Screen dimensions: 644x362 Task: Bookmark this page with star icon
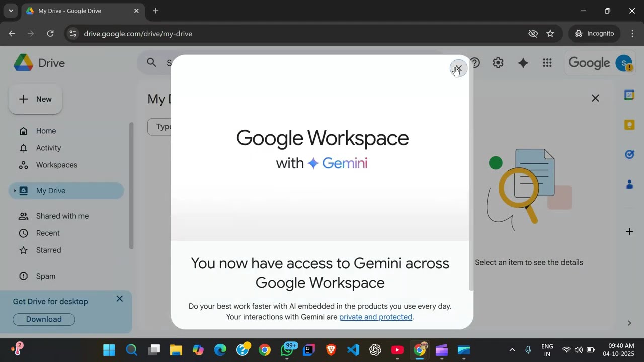(x=550, y=34)
